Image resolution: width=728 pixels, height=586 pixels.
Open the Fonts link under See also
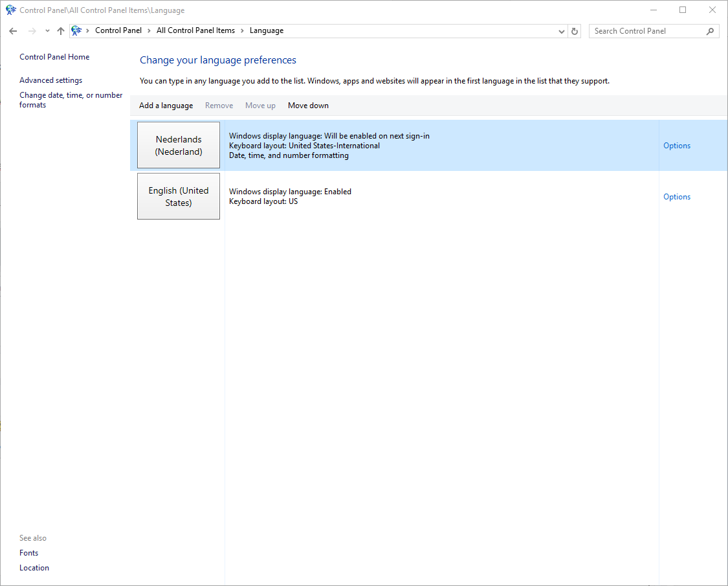29,553
